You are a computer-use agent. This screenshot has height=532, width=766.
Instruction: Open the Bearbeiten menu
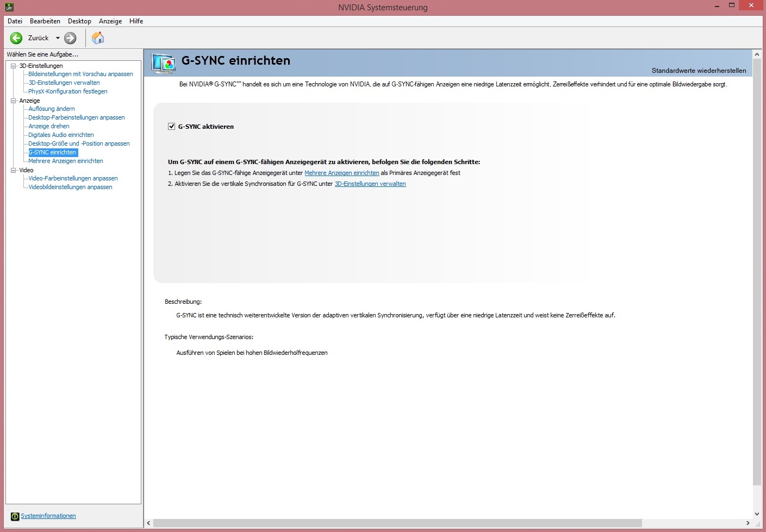pos(45,21)
